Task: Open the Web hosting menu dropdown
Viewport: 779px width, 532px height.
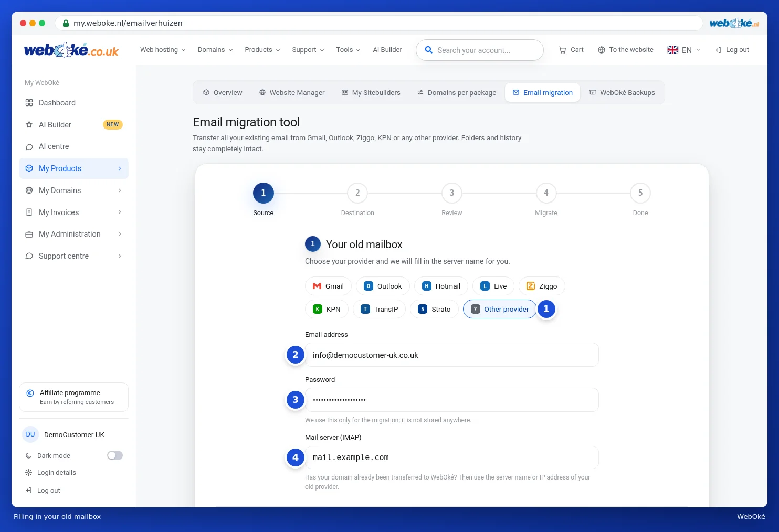Action: click(163, 50)
